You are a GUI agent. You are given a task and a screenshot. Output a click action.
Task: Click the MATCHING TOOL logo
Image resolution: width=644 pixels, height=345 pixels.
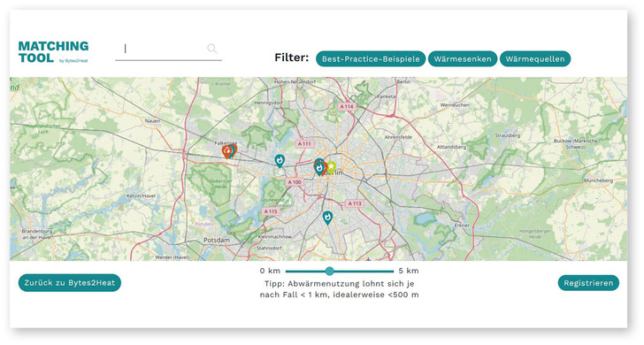[53, 51]
